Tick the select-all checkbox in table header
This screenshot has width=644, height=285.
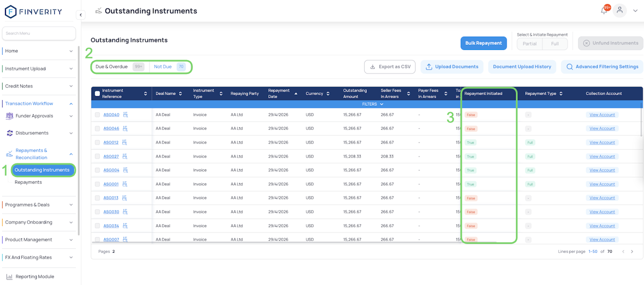pyautogui.click(x=98, y=94)
